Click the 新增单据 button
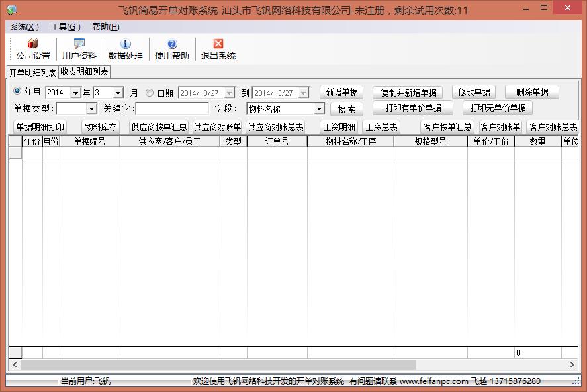Viewport: 587px width, 392px height. click(341, 93)
